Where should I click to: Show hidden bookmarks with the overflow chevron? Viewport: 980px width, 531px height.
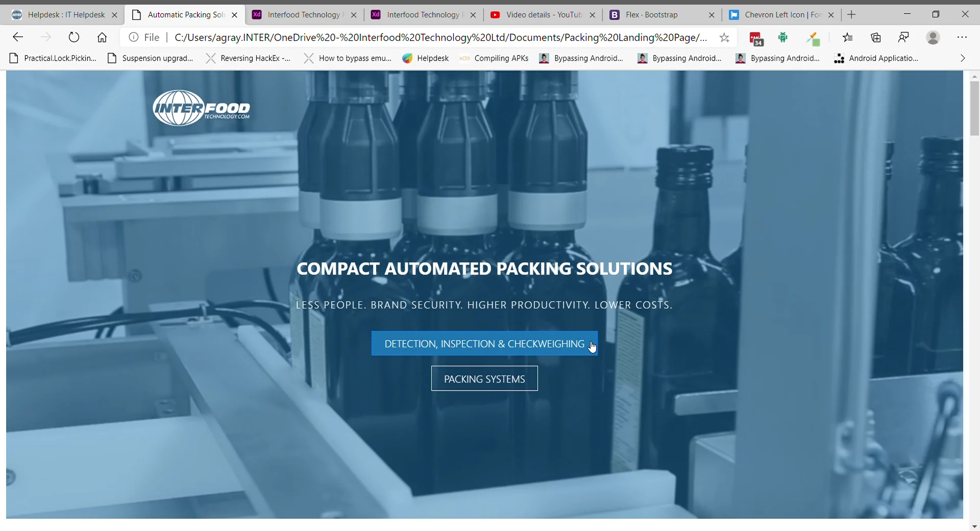(963, 58)
